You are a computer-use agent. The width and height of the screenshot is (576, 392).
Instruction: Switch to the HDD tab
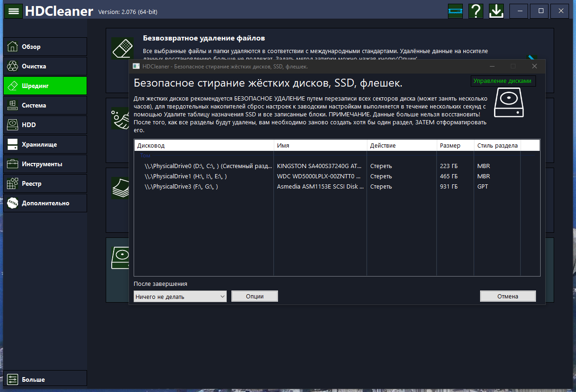[45, 125]
